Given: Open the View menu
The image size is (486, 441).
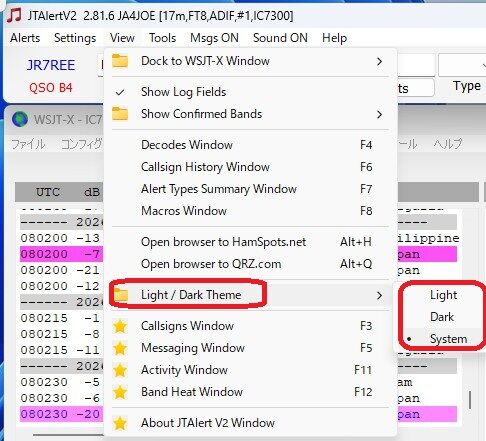Looking at the screenshot, I should (x=122, y=38).
